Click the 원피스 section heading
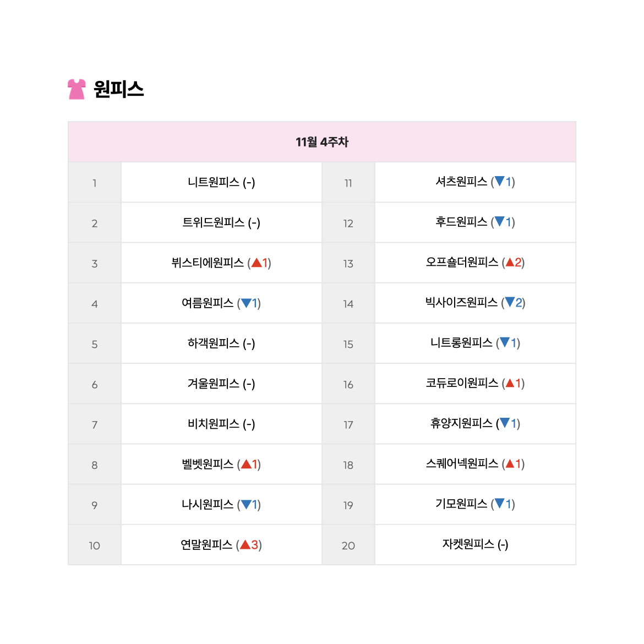 pos(119,89)
